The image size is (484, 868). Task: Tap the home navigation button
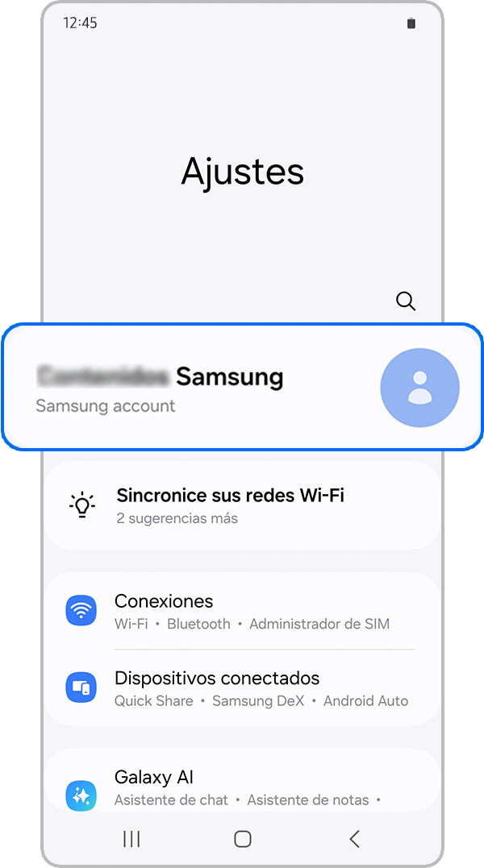click(x=243, y=839)
